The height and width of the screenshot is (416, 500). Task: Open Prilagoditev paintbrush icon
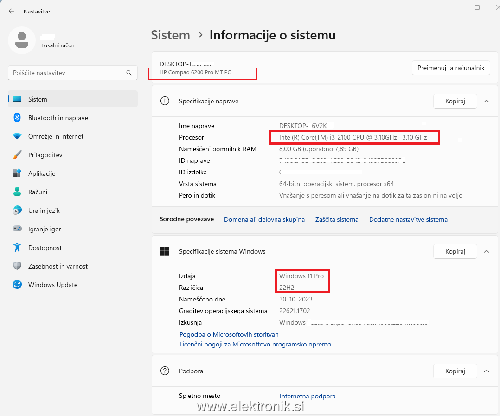(17, 155)
